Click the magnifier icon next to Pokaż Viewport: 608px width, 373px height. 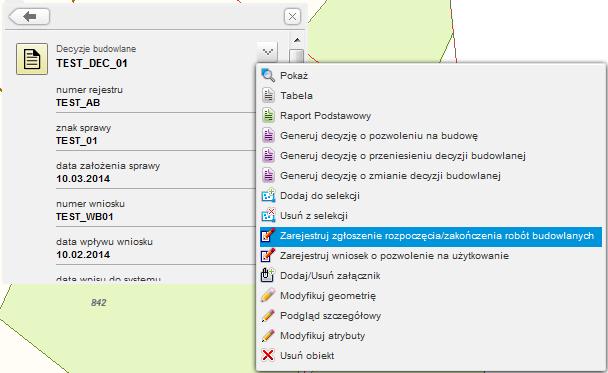click(x=268, y=75)
